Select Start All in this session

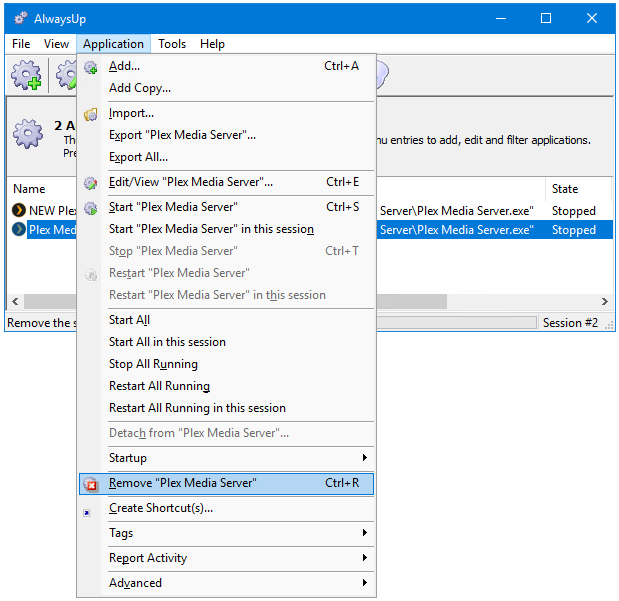(226, 342)
